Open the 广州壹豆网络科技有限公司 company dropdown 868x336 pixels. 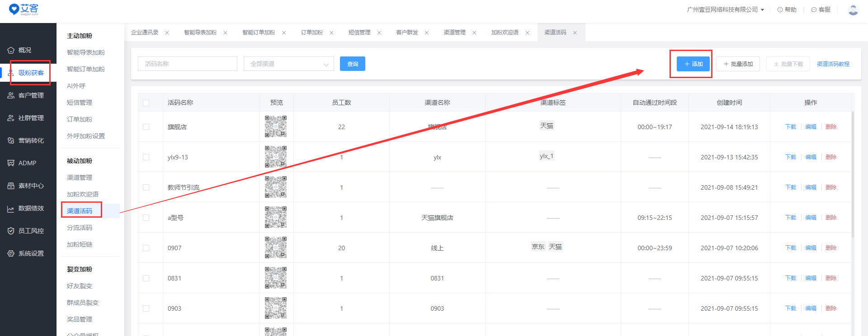(x=725, y=9)
